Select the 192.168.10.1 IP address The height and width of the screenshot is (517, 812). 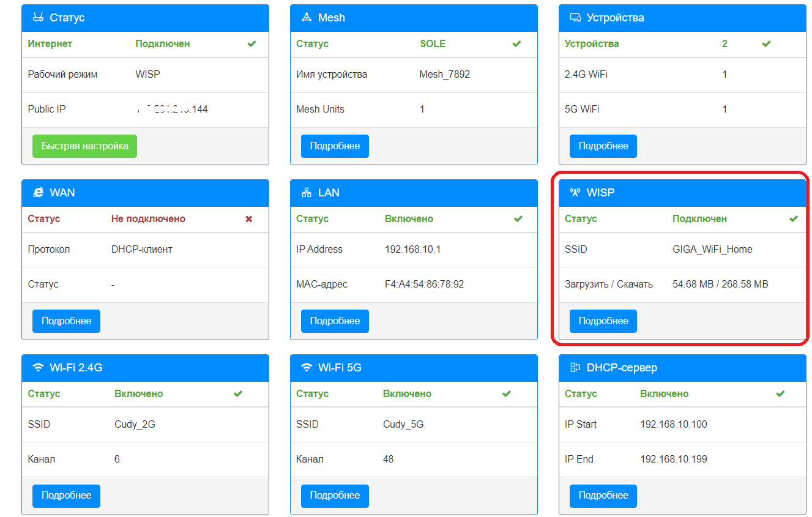(x=413, y=250)
